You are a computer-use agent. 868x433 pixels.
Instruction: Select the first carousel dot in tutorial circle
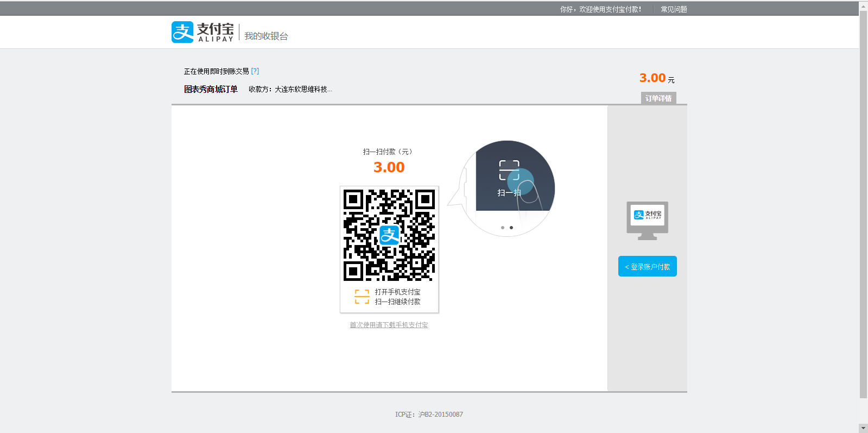pos(503,228)
